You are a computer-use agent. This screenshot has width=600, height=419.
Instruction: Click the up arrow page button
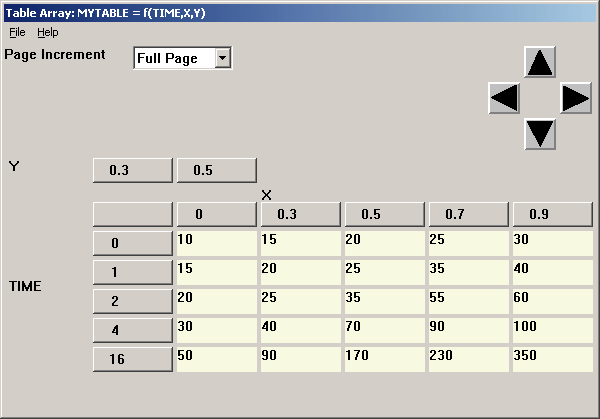tap(540, 62)
